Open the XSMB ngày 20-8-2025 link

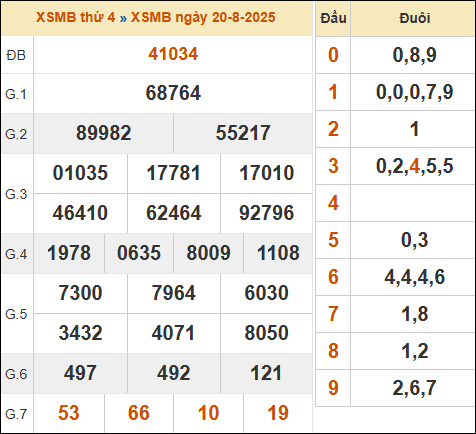pyautogui.click(x=203, y=18)
